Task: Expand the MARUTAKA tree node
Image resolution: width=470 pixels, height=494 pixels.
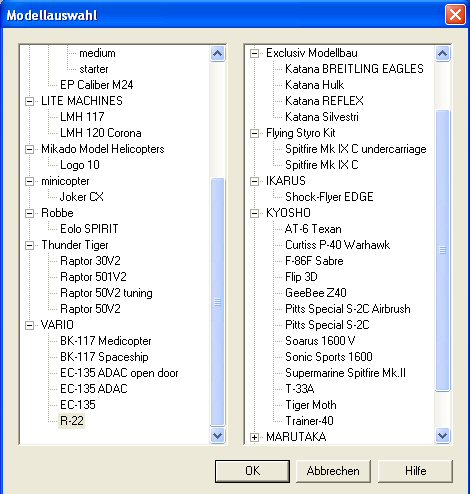Action: 254,437
